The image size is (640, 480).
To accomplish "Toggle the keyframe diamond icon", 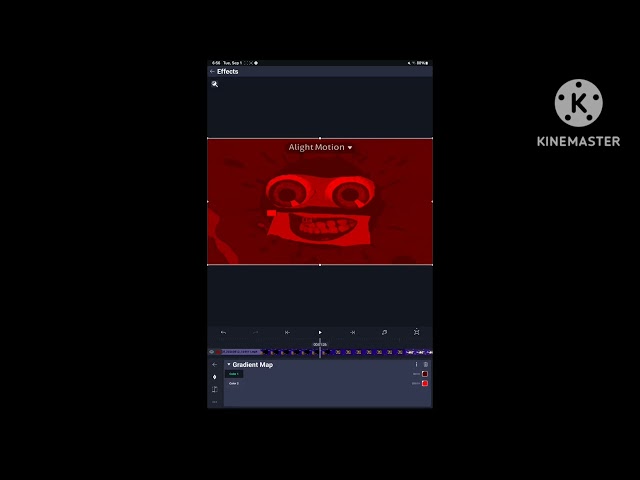I will click(215, 377).
